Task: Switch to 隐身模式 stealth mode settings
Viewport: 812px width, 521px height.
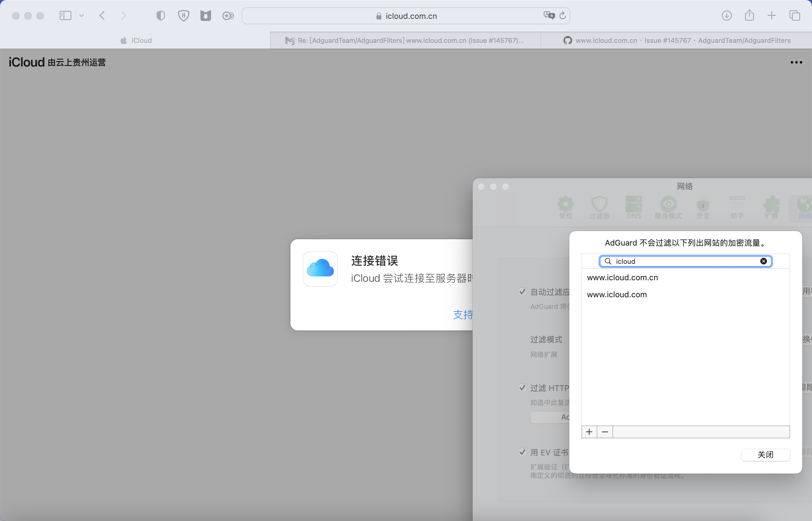Action: click(x=668, y=207)
